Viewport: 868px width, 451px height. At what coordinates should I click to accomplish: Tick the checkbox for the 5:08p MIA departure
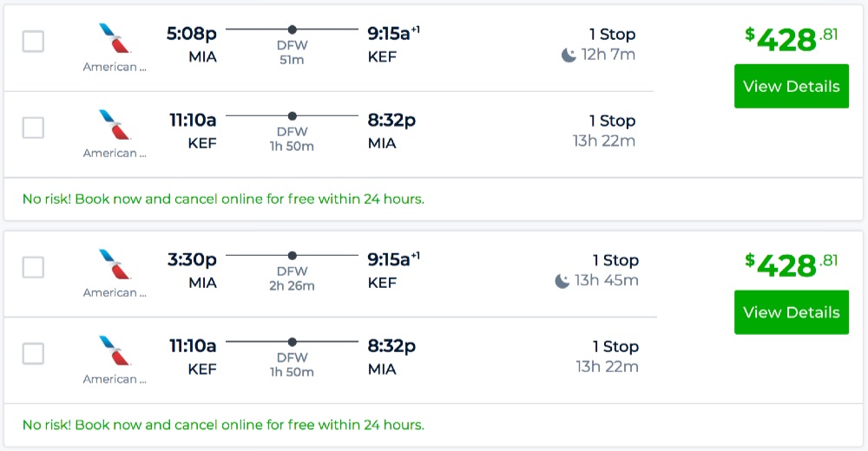point(33,41)
